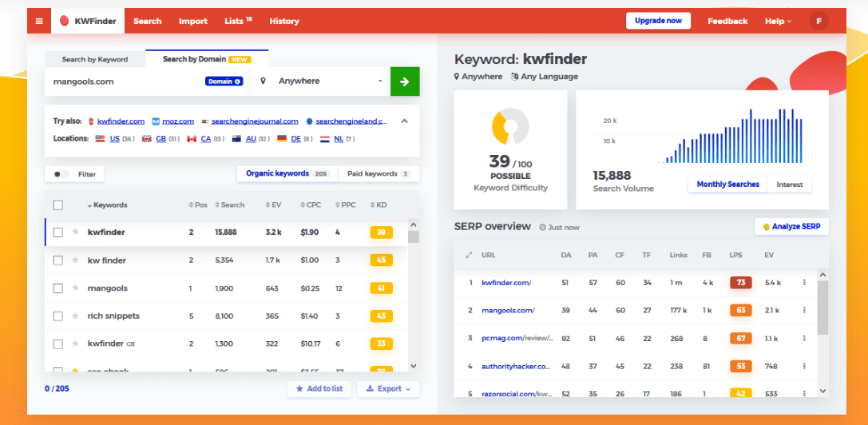The height and width of the screenshot is (425, 868).
Task: Sort by Pos column
Action: pos(197,205)
